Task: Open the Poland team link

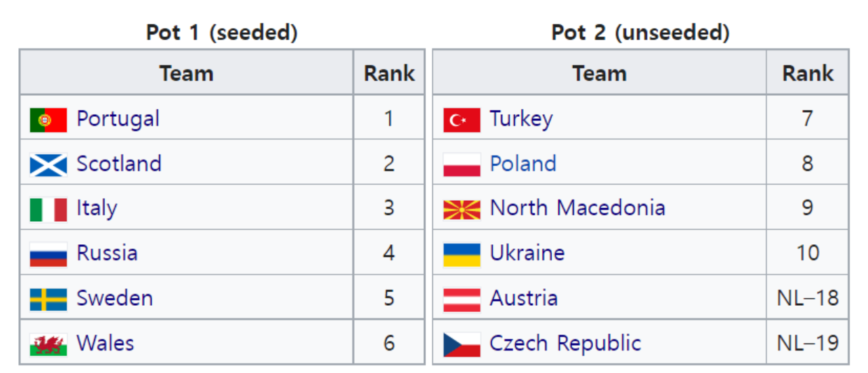Action: [523, 164]
